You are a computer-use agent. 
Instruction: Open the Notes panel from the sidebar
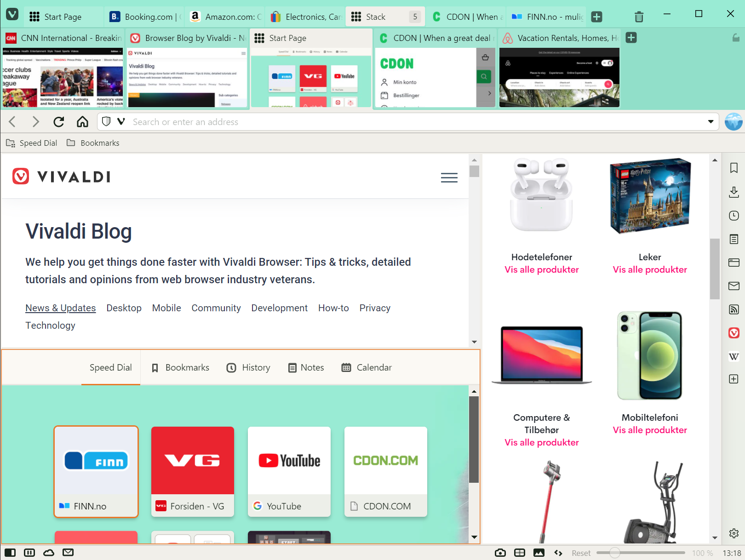point(733,239)
